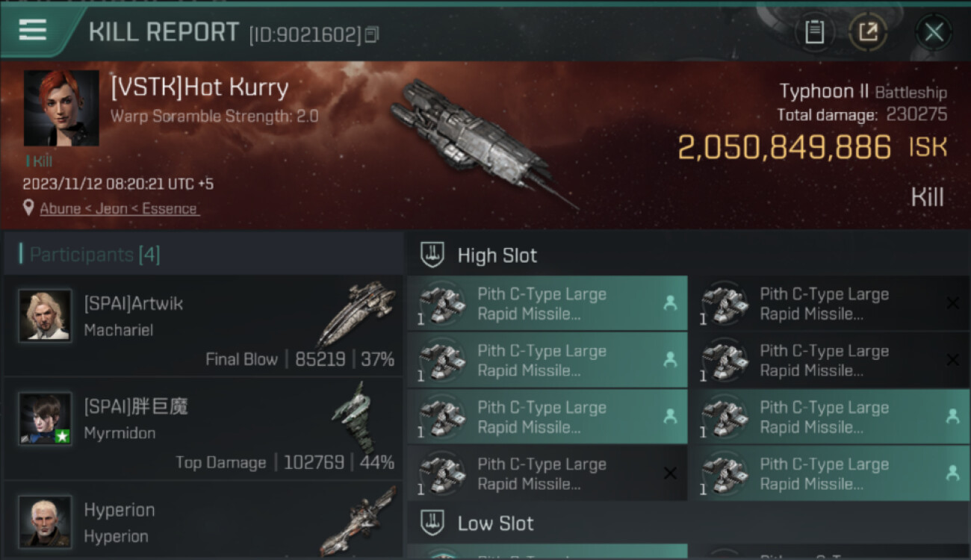The height and width of the screenshot is (560, 971).
Task: Open the Artwik participant entry
Action: coord(203,326)
